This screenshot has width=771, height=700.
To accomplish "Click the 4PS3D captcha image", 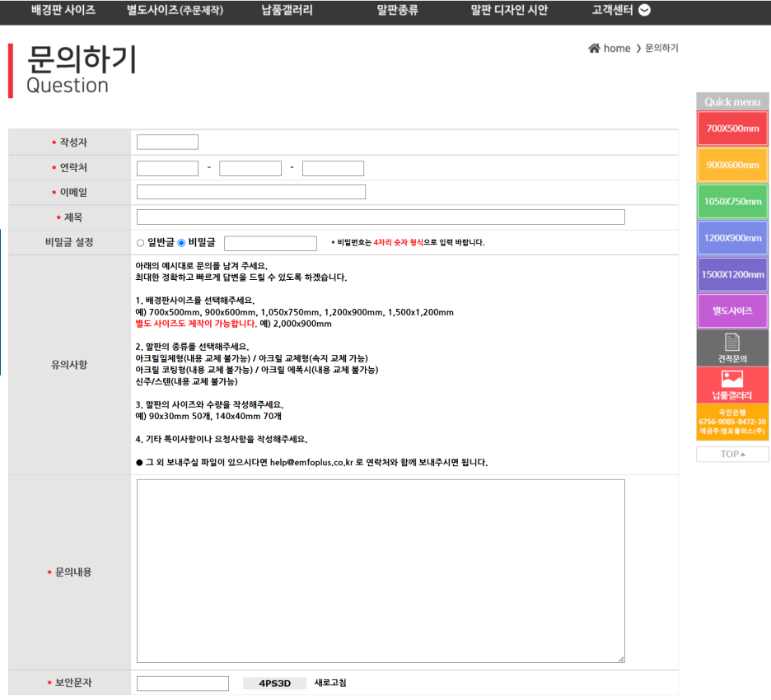I will [x=275, y=684].
